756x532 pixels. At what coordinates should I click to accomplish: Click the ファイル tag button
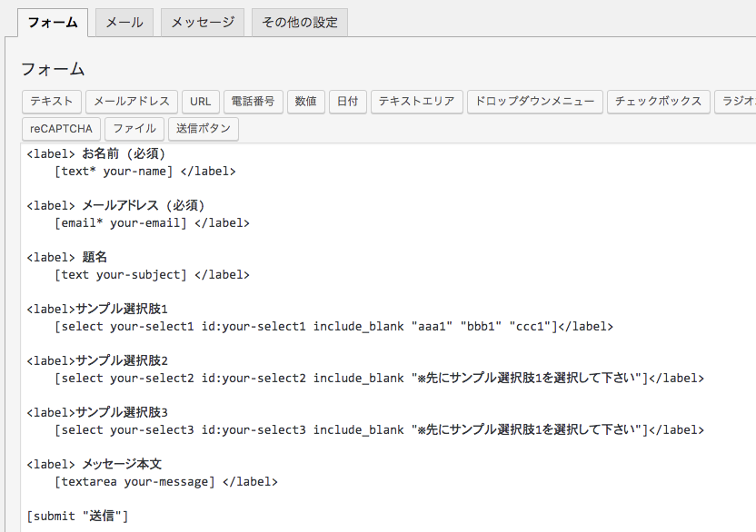pos(134,129)
